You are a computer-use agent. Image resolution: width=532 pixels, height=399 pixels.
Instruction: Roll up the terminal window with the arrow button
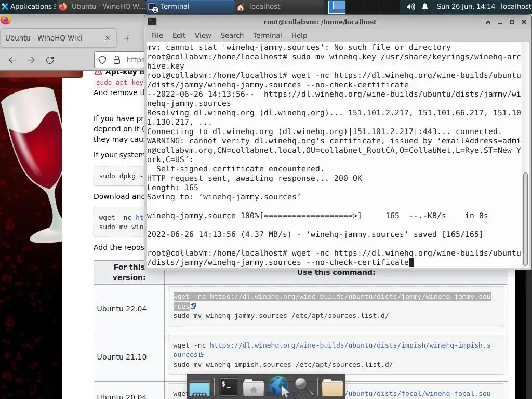[488, 22]
